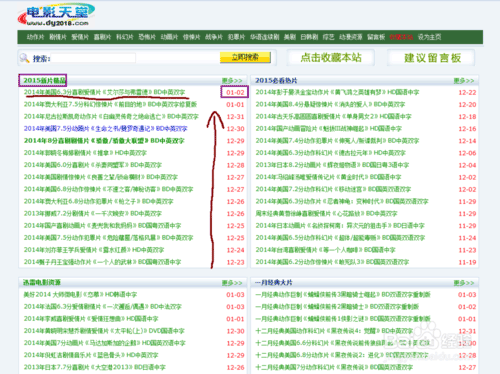The height and width of the screenshot is (374, 500).
Task: Open the 惊悚片 category
Action: click(x=192, y=37)
